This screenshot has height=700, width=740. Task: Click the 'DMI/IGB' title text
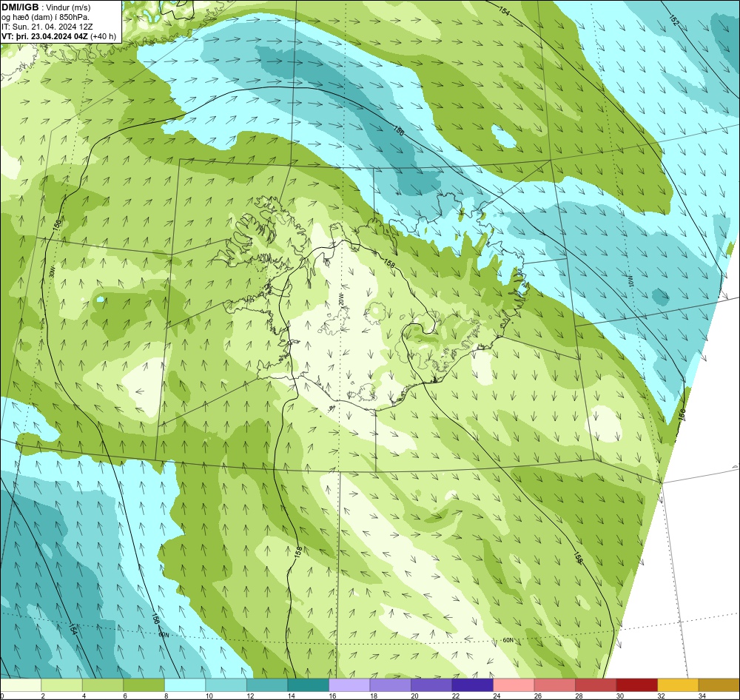click(20, 7)
